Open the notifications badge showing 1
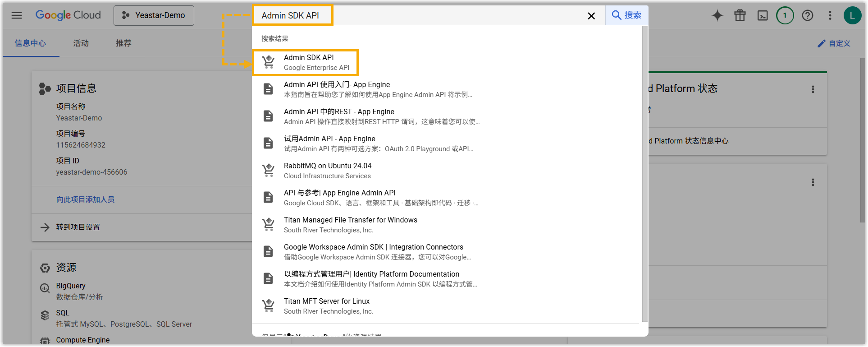Screen dimensions: 868x347 tap(785, 15)
